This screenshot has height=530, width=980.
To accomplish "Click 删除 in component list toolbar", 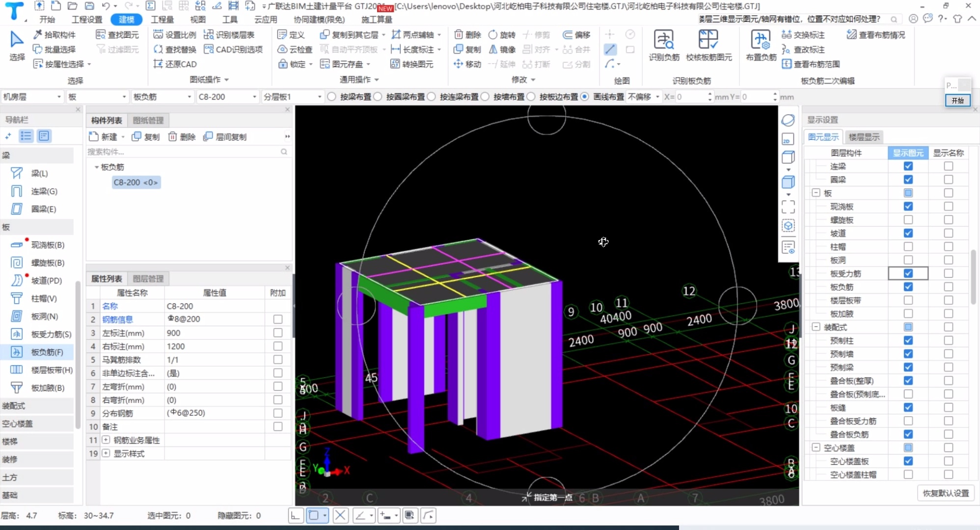I will [182, 136].
